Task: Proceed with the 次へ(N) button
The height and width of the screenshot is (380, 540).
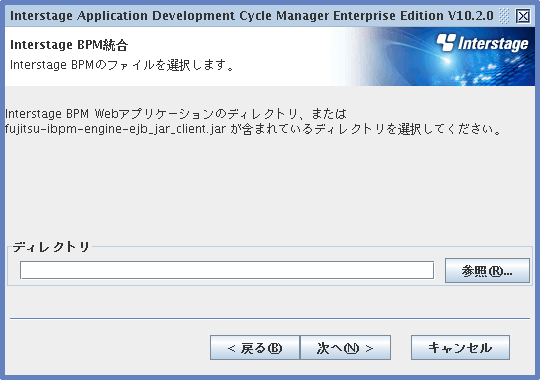Action: pos(345,348)
